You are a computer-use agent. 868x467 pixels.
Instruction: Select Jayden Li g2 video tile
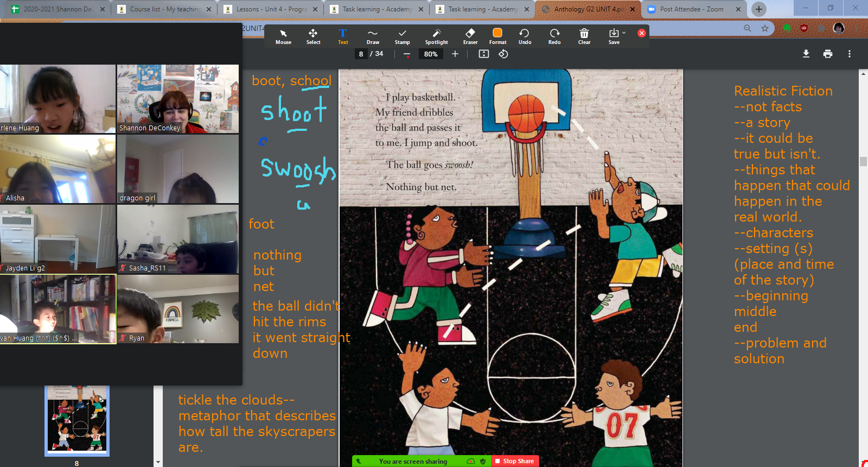tap(58, 239)
